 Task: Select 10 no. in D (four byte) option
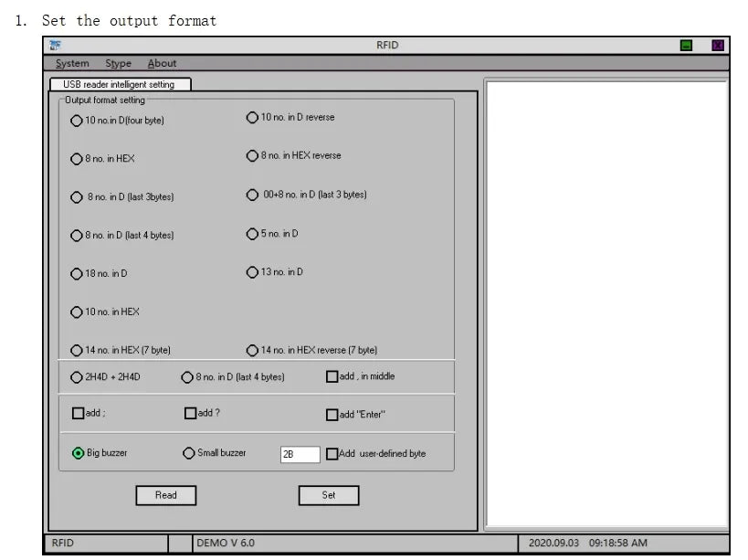(77, 121)
